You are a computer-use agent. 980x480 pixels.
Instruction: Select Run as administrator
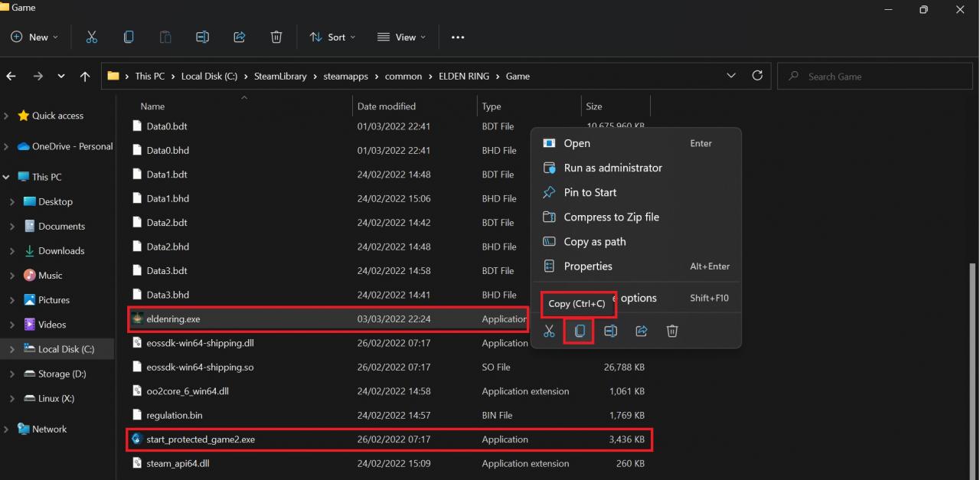point(635,168)
